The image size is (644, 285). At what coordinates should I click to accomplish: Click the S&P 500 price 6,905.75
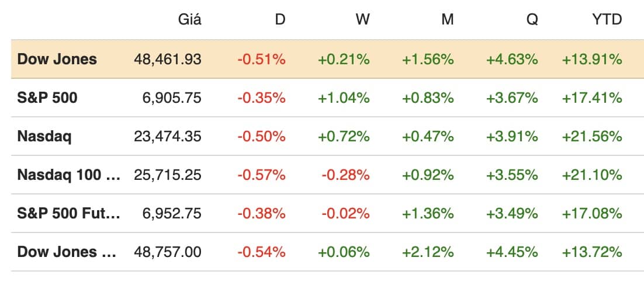coord(172,98)
